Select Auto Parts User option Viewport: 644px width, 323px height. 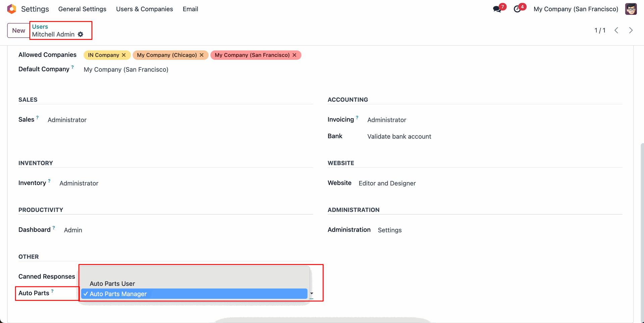tap(112, 284)
